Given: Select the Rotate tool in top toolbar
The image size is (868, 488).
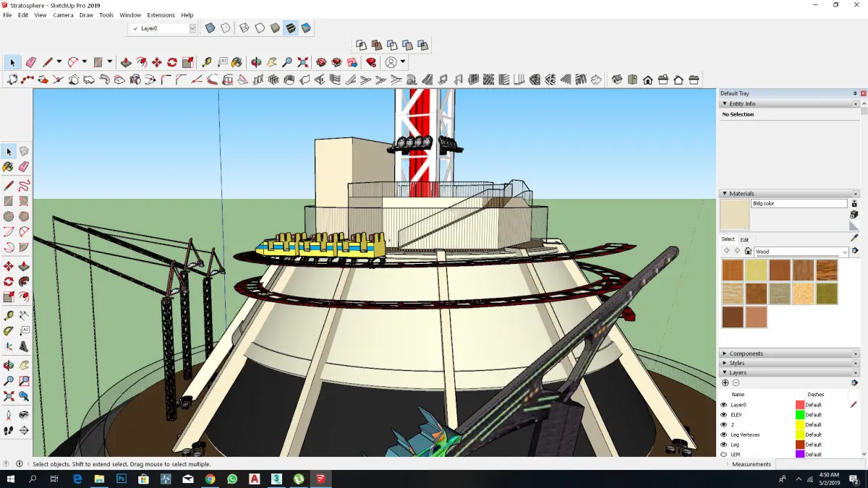Looking at the screenshot, I should pyautogui.click(x=172, y=62).
